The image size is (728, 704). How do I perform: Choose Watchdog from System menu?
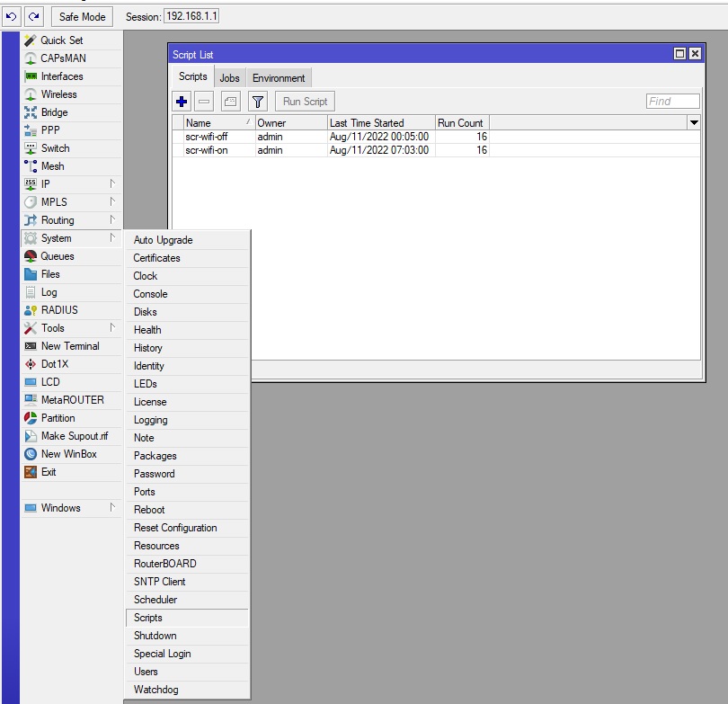pyautogui.click(x=187, y=690)
